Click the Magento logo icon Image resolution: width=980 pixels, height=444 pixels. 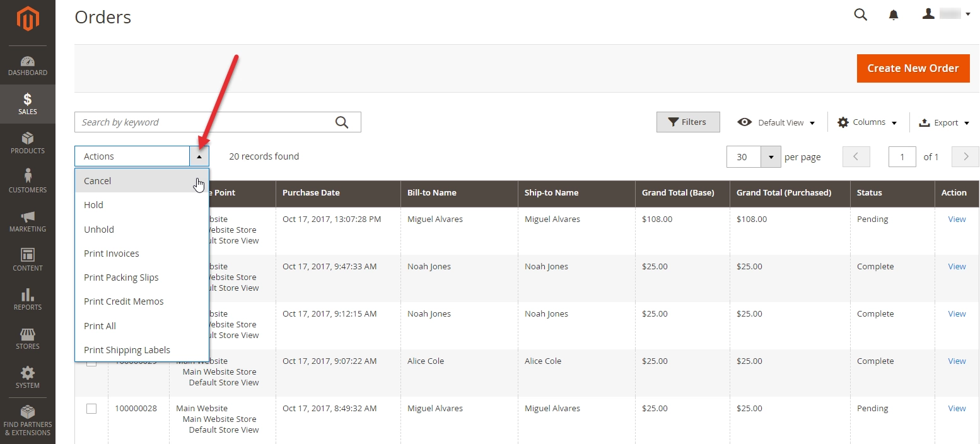click(x=28, y=18)
